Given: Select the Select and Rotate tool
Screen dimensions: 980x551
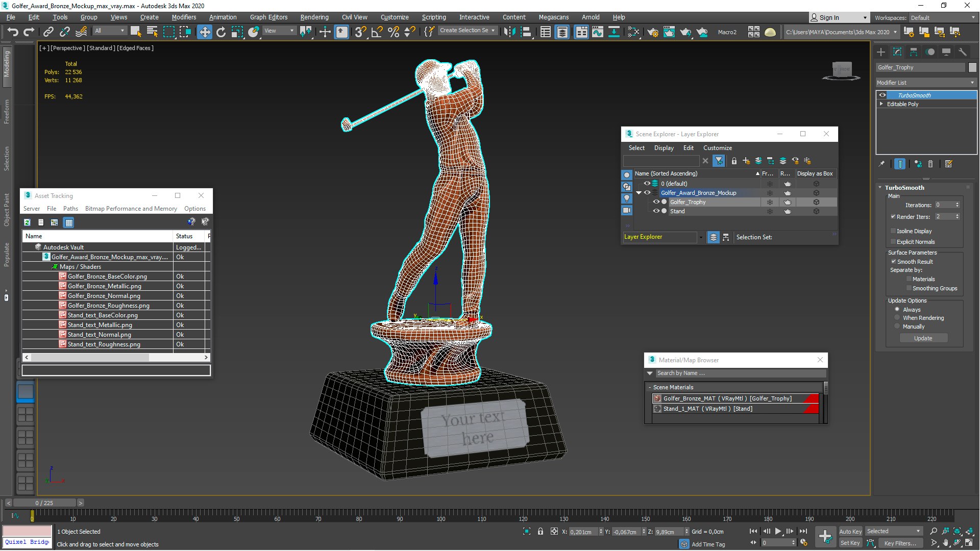Looking at the screenshot, I should pos(221,32).
